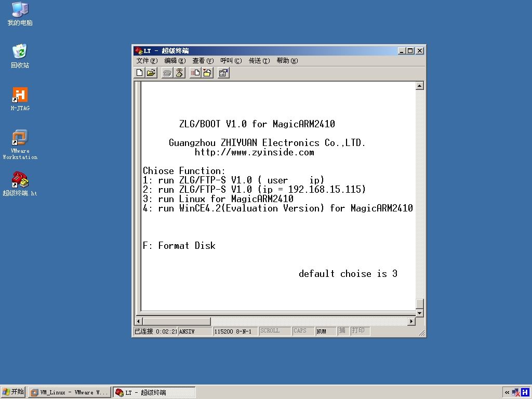Click the line '1: run ZLG/FTP-S V1.0 ( user ip)'
This screenshot has height=399, width=532.
click(234, 180)
